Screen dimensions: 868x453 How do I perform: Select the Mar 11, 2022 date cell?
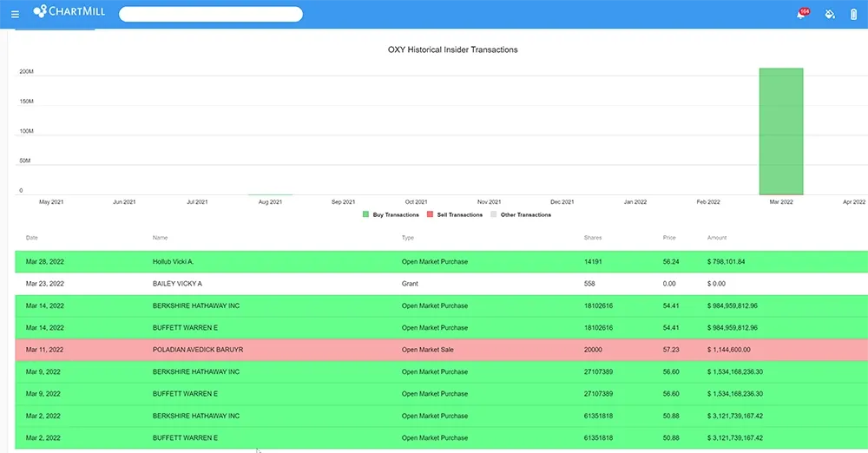(44, 350)
